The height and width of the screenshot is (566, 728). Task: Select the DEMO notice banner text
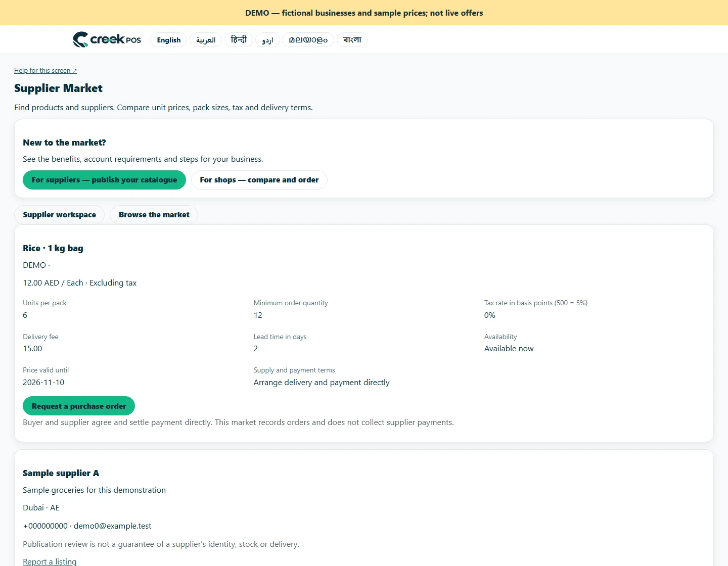coord(364,13)
